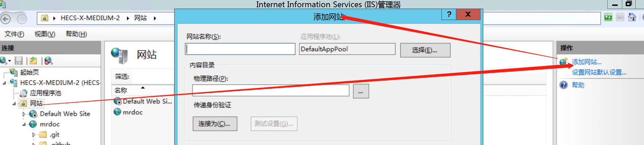Click the 测试设置(G)... button

pyautogui.click(x=274, y=124)
